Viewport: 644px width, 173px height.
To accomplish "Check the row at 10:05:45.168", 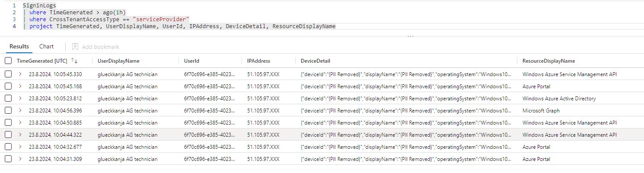I will pos(8,86).
